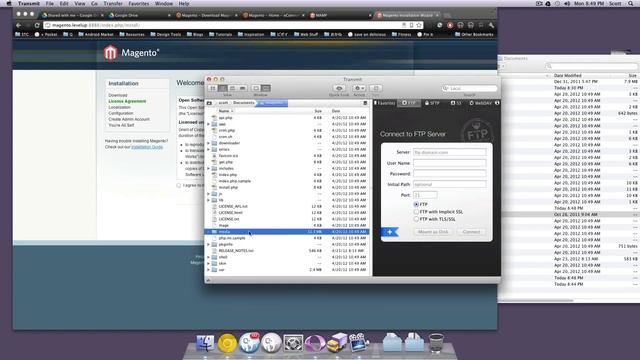Open the Design Tools bookmarks folder
This screenshot has height=360, width=640.
[166, 34]
